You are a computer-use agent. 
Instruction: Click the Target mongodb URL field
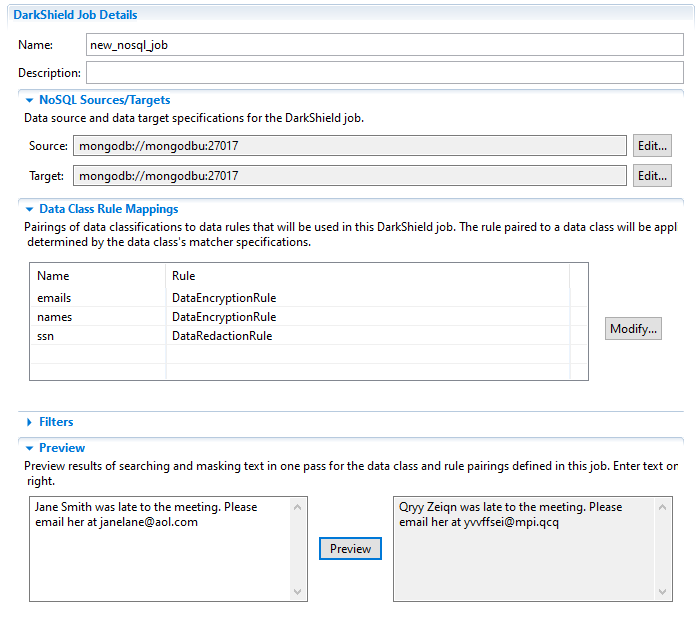[350, 176]
